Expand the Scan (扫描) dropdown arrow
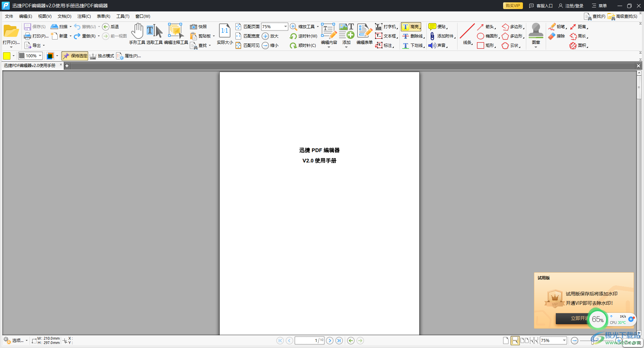Viewport: 644px width, 348px height. pos(70,27)
